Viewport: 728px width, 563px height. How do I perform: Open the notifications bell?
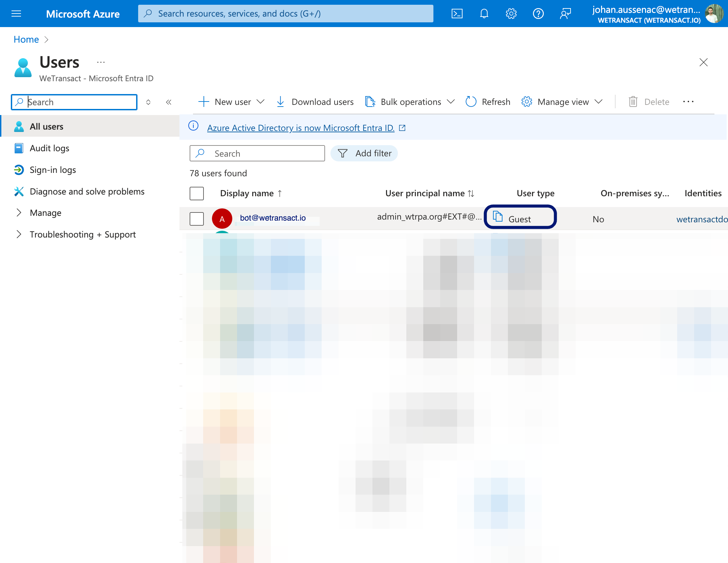(484, 14)
